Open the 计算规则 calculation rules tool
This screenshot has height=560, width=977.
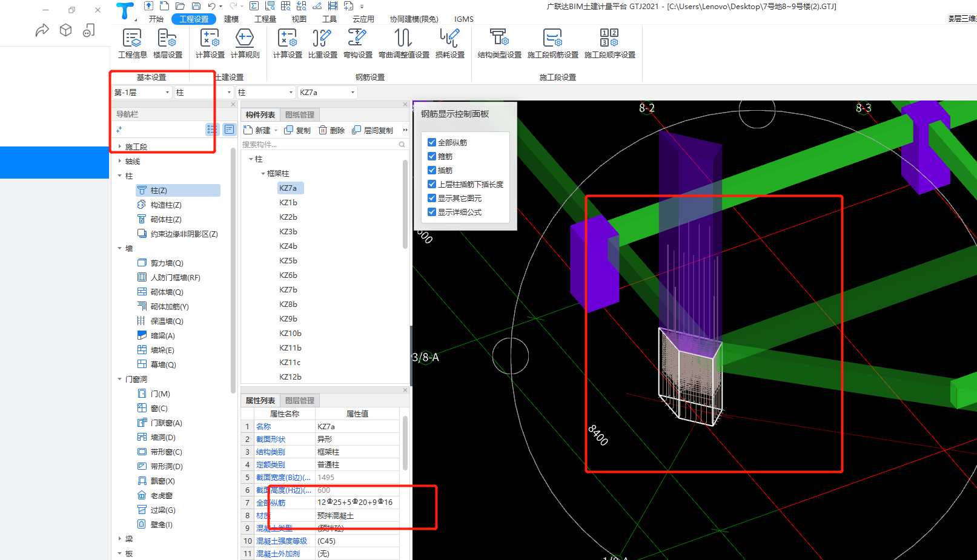point(245,43)
